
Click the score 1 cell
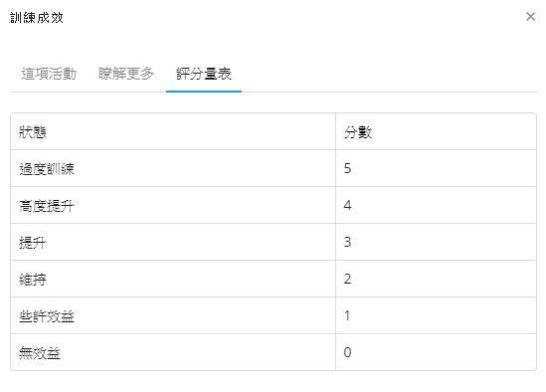tap(436, 315)
